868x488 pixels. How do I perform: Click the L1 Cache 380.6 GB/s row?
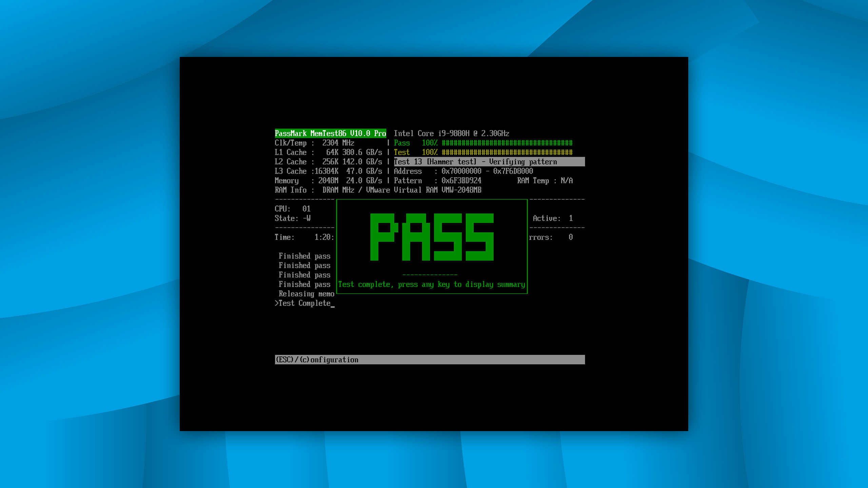click(328, 152)
